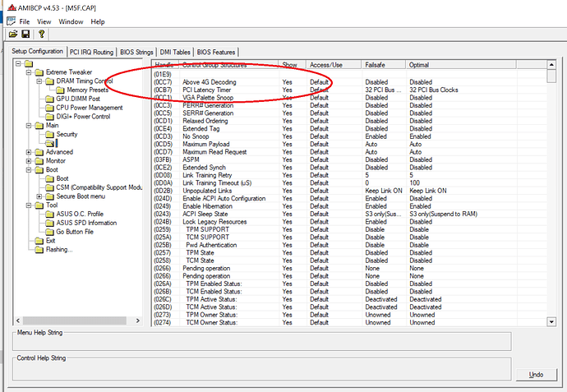The width and height of the screenshot is (567, 392).
Task: Select the Monitor folder in tree
Action: click(x=50, y=161)
